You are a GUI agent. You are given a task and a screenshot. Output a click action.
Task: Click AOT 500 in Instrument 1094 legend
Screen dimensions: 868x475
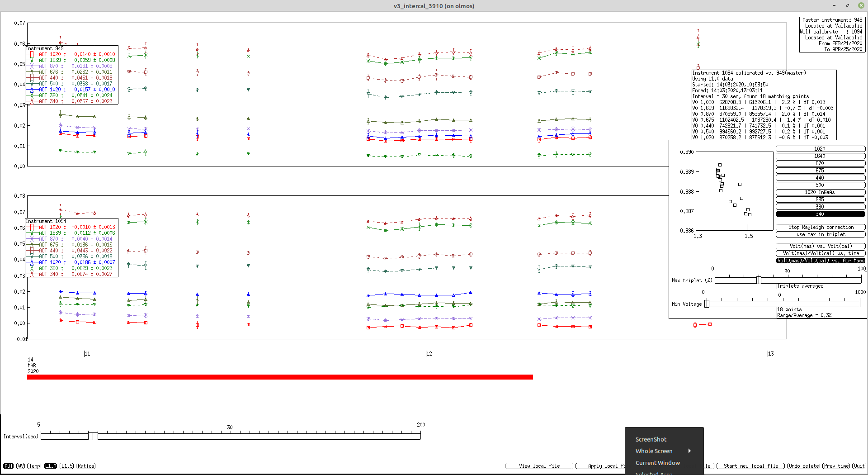pyautogui.click(x=71, y=256)
